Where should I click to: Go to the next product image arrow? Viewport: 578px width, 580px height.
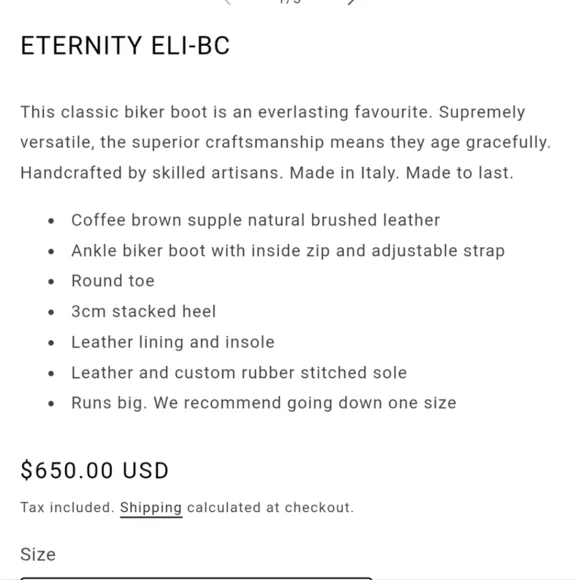click(351, 2)
